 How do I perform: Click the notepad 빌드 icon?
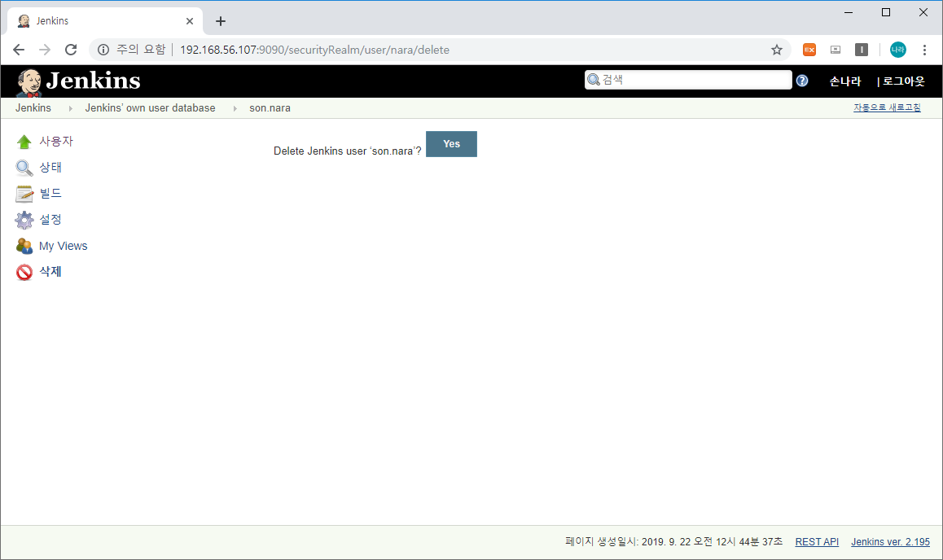(24, 194)
